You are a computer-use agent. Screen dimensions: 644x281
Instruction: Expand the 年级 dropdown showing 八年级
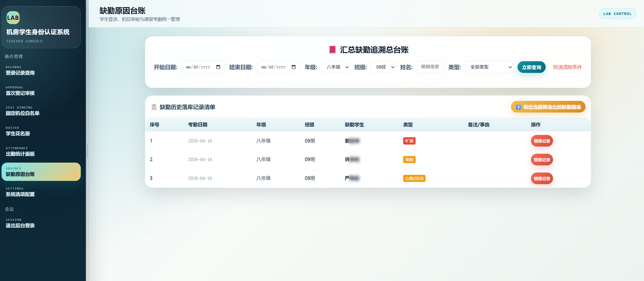[336, 67]
